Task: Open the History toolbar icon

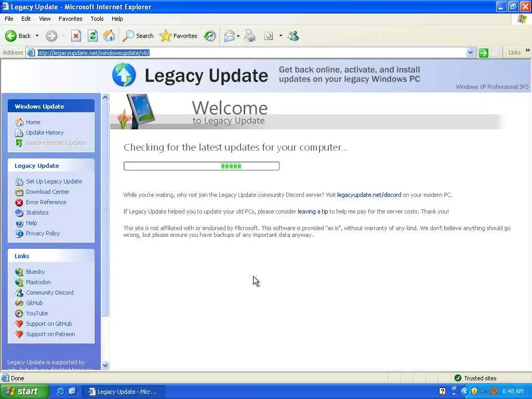Action: tap(210, 36)
